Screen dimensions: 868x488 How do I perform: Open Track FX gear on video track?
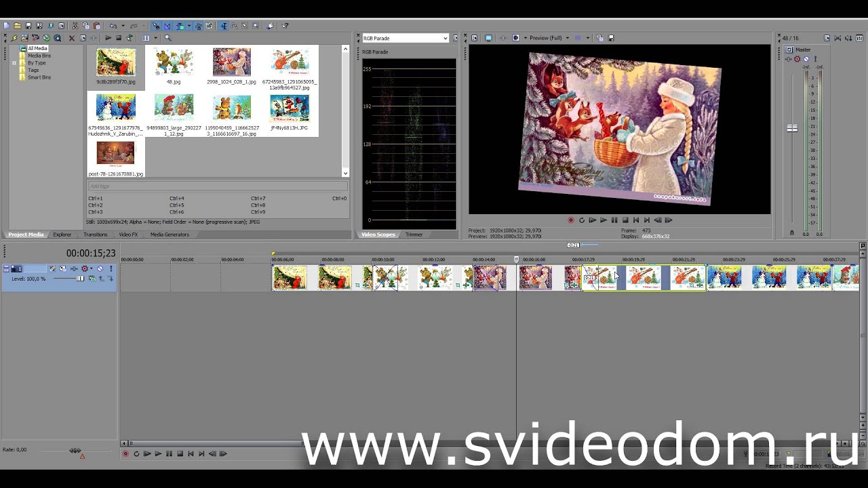pos(85,268)
